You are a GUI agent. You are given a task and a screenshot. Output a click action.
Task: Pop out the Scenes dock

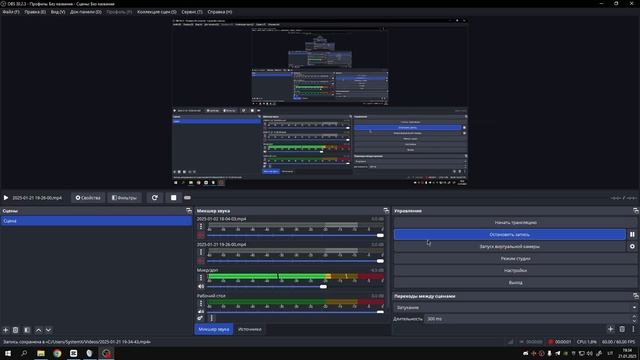[189, 211]
